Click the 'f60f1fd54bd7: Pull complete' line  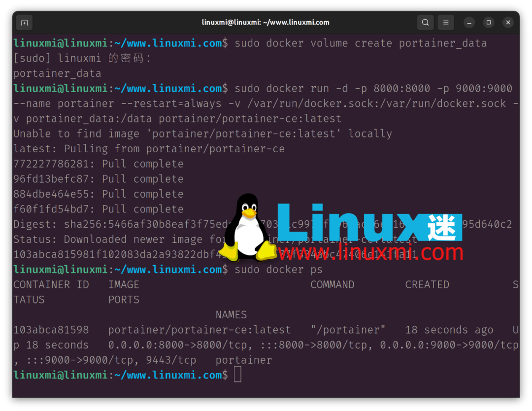tap(99, 209)
